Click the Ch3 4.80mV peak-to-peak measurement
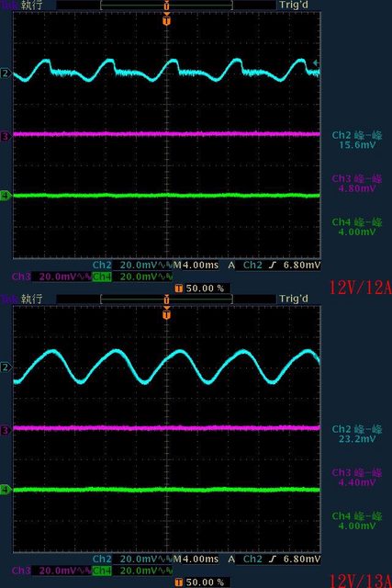 point(357,184)
